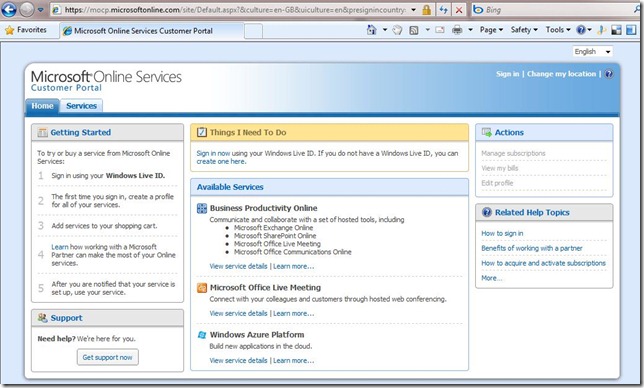Switch to the Services tab
The image size is (644, 388).
point(81,106)
